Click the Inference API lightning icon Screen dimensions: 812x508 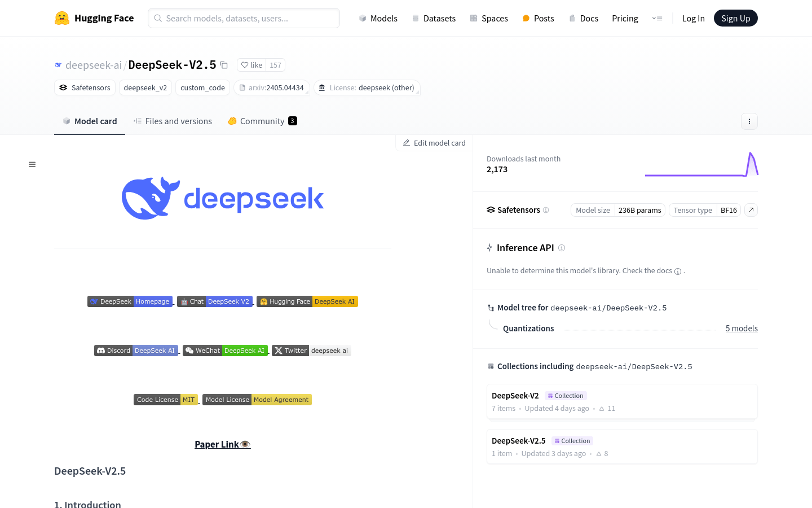[x=489, y=248]
